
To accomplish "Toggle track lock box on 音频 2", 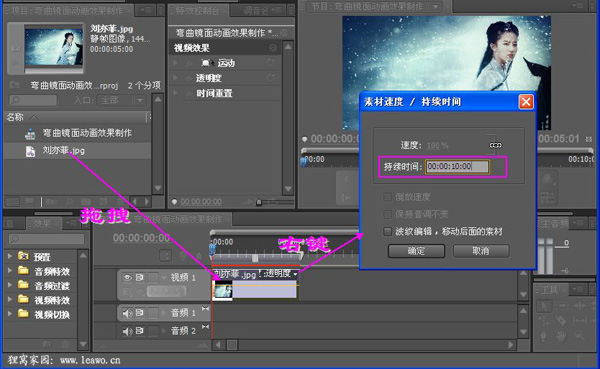I will [153, 330].
